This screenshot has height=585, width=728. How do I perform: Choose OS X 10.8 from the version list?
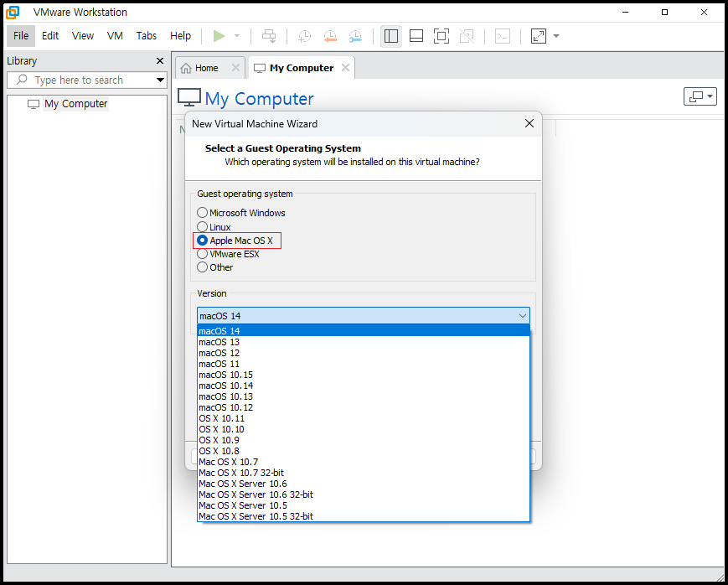point(364,451)
